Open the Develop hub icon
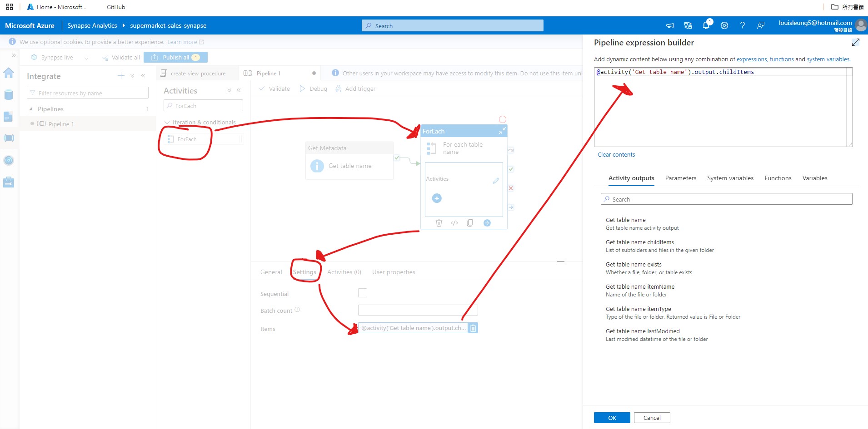Image resolution: width=868 pixels, height=429 pixels. (9, 117)
